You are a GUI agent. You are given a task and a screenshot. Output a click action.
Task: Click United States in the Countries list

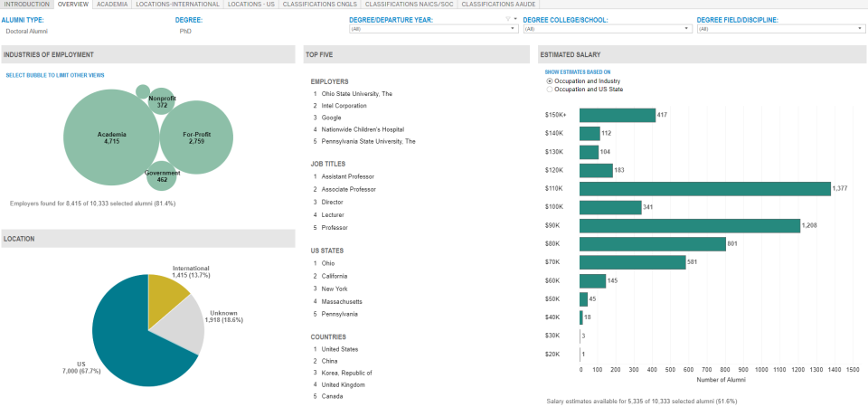click(339, 349)
